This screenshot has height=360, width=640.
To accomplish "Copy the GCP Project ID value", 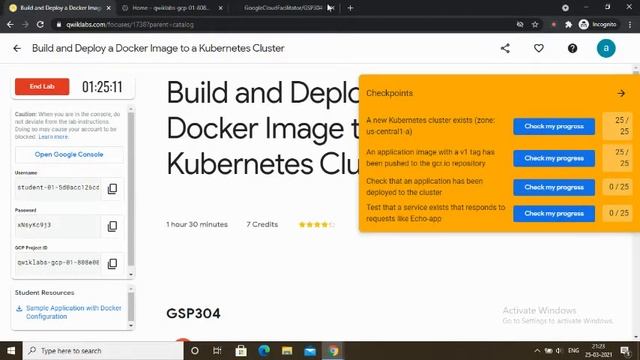I will coord(112,263).
